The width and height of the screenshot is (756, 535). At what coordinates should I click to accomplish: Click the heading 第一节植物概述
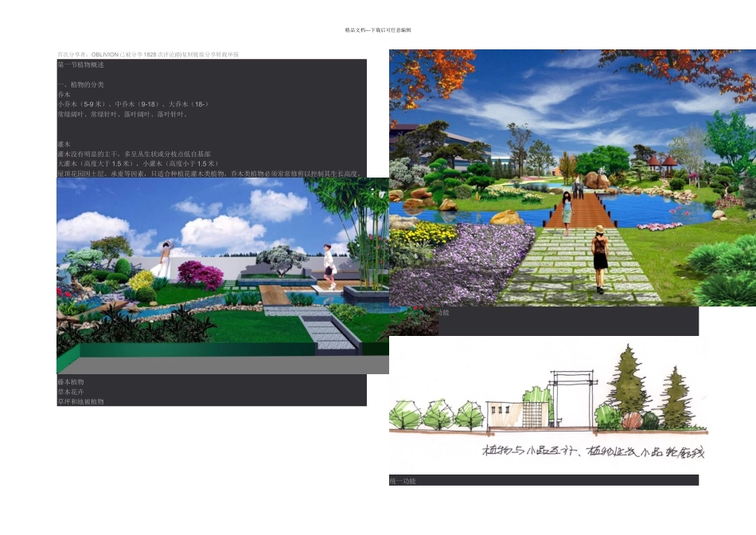(x=80, y=64)
